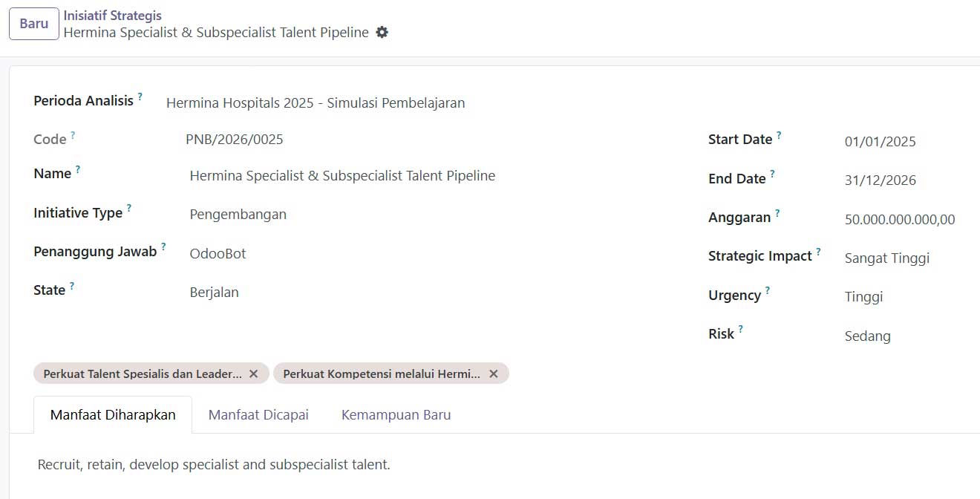Switch to the Kemampuan Baru tab
This screenshot has width=980, height=499.
click(396, 414)
